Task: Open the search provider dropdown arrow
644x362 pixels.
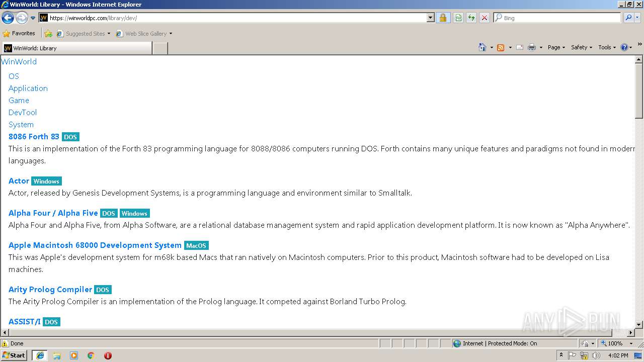Action: pyautogui.click(x=637, y=18)
